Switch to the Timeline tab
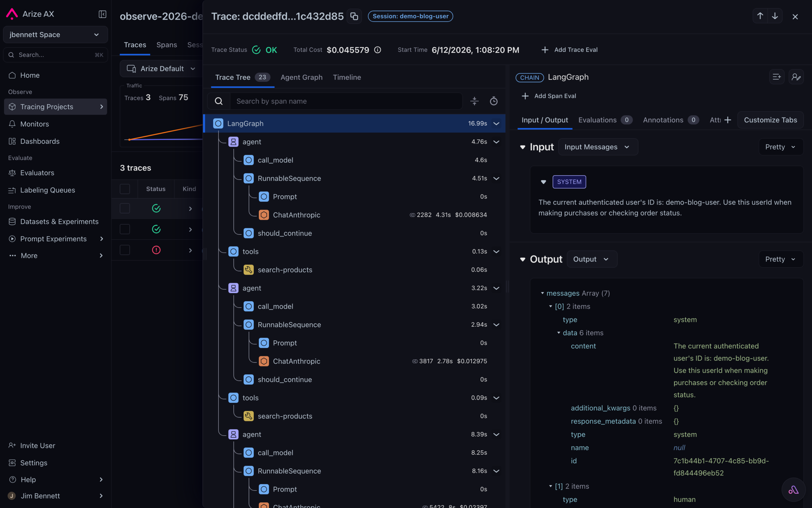This screenshot has height=508, width=812. click(x=347, y=77)
